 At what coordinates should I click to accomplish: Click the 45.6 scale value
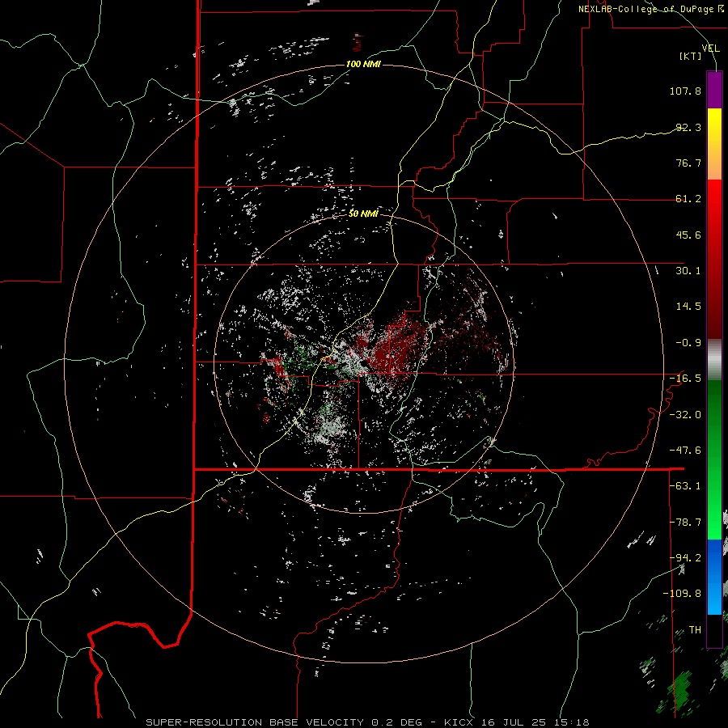(688, 235)
